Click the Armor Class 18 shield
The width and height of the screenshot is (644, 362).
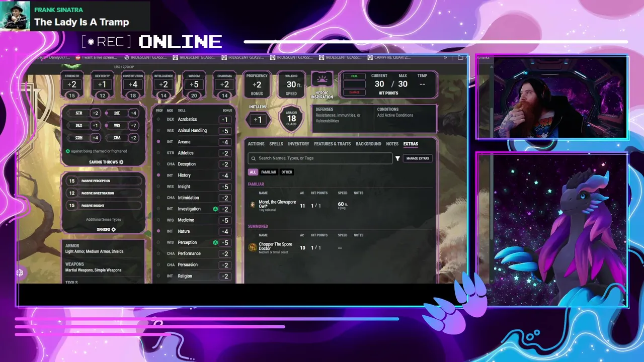(x=291, y=119)
